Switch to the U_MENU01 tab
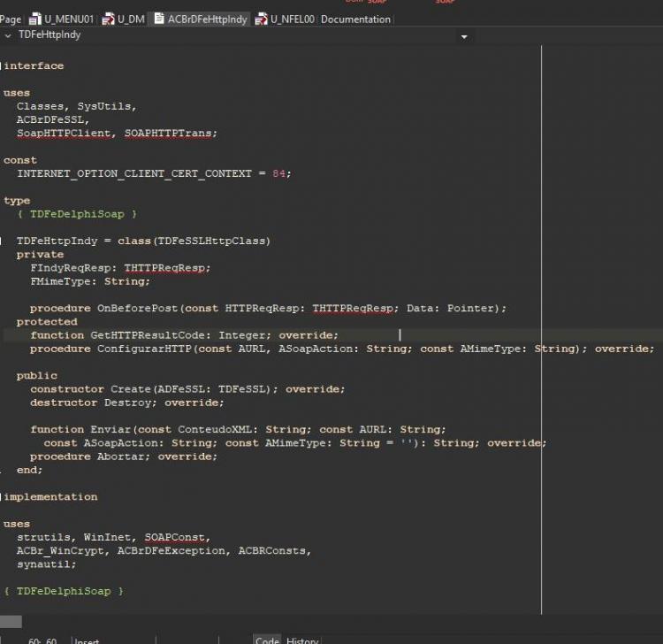 (x=61, y=19)
